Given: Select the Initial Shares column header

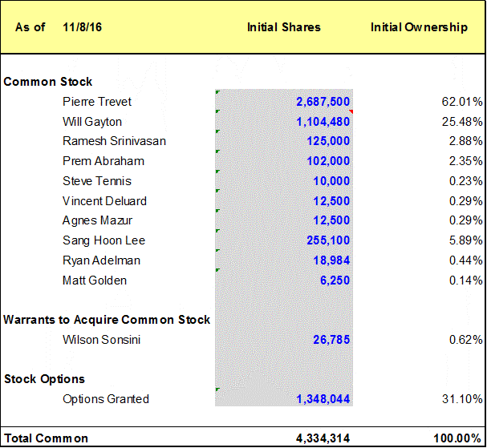Looking at the screenshot, I should click(283, 27).
